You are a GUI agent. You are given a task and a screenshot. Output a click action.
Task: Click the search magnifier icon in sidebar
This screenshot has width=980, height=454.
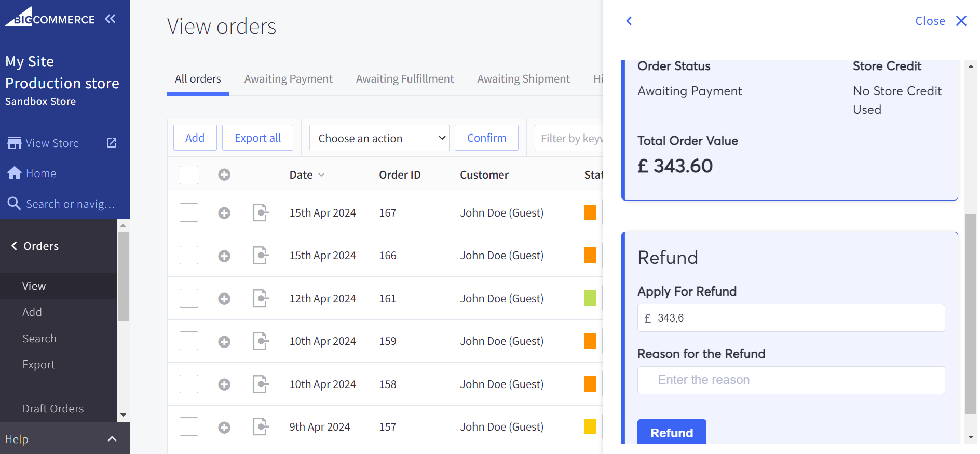[x=14, y=204]
